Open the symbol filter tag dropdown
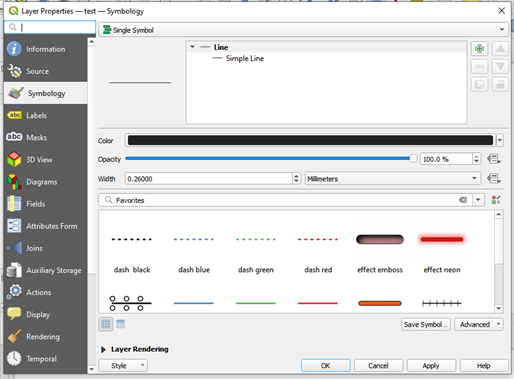514x379 pixels. [478, 200]
